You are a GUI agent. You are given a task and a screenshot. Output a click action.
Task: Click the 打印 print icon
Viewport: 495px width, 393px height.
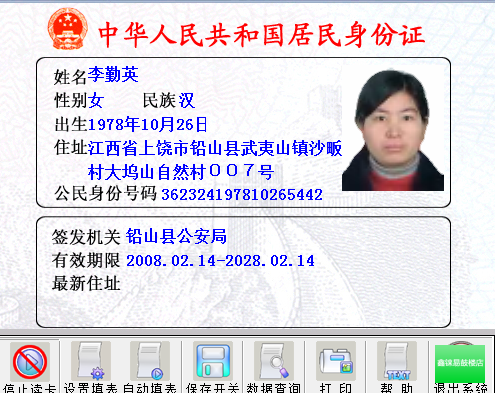pos(336,361)
